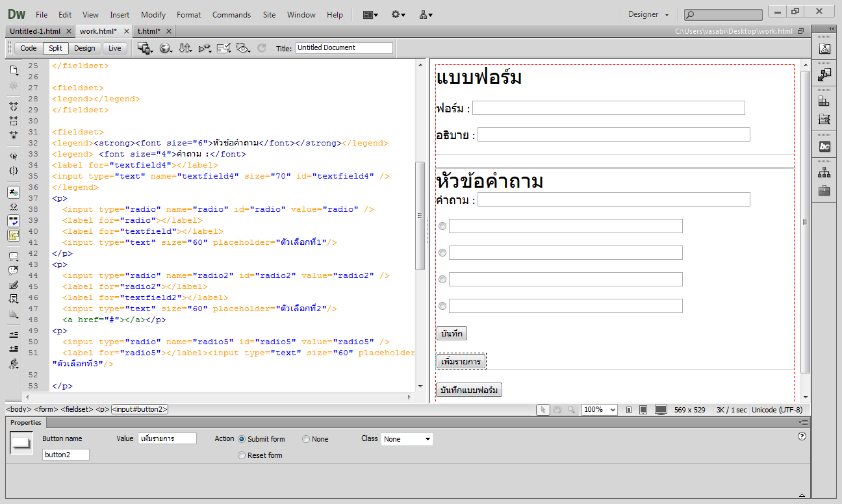Open AP Elements panel icon
Screen dimensions: 842x504
click(824, 101)
